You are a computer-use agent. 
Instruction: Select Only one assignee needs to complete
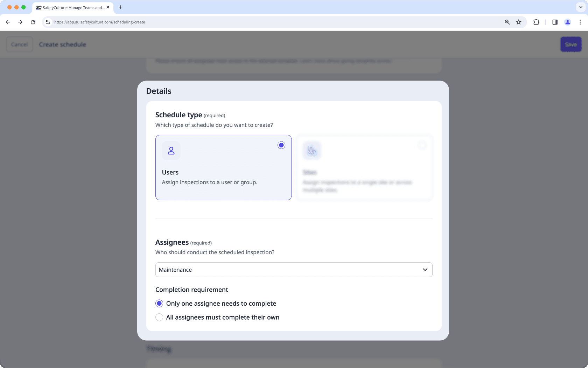tap(159, 303)
